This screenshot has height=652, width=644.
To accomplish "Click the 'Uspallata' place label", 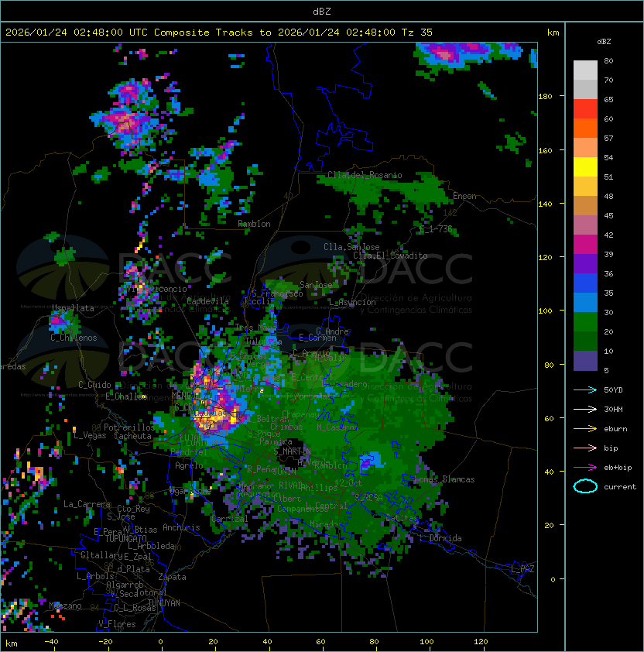I will pyautogui.click(x=74, y=308).
